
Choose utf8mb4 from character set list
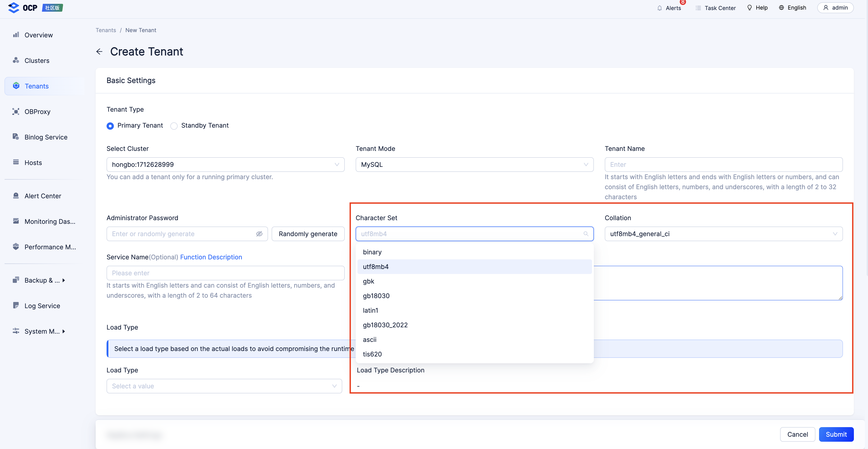click(x=475, y=266)
